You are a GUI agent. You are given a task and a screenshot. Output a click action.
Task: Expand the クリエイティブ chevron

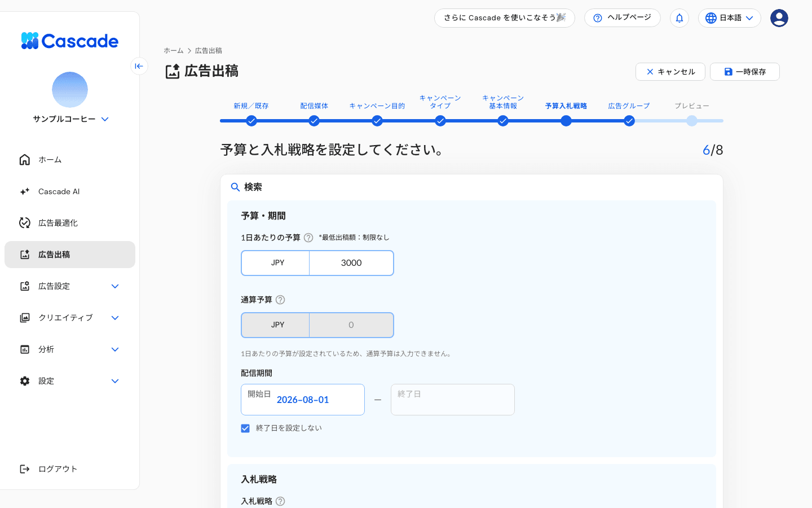[115, 318]
